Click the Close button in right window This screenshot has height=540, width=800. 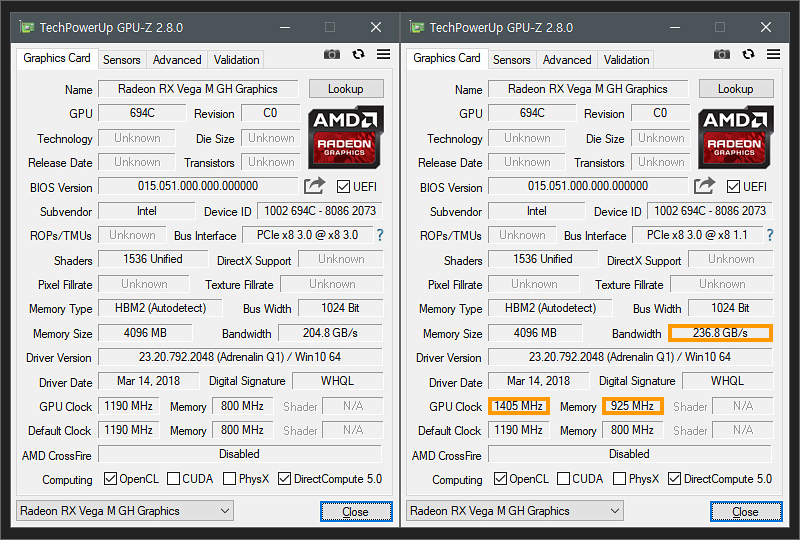(x=746, y=511)
